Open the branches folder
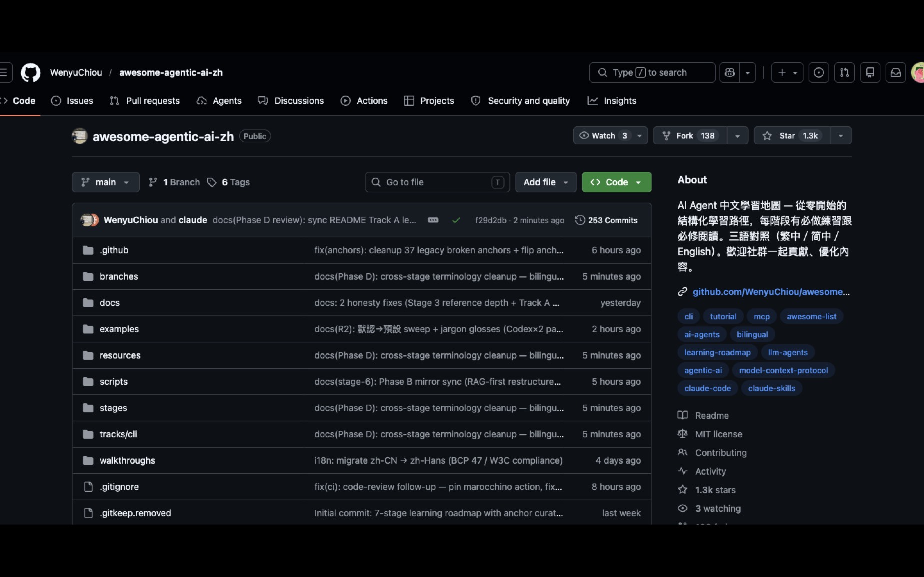 tap(119, 277)
